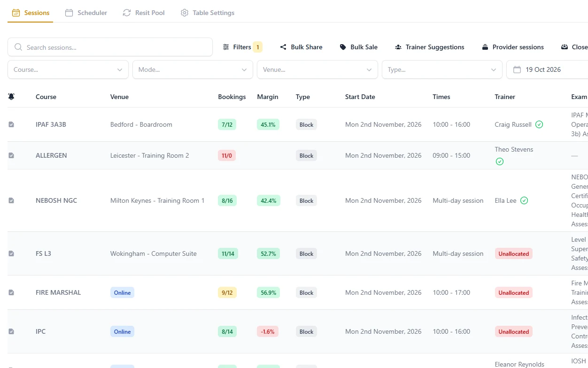This screenshot has width=588, height=368.
Task: Expand the Venue filter dropdown
Action: [317, 69]
